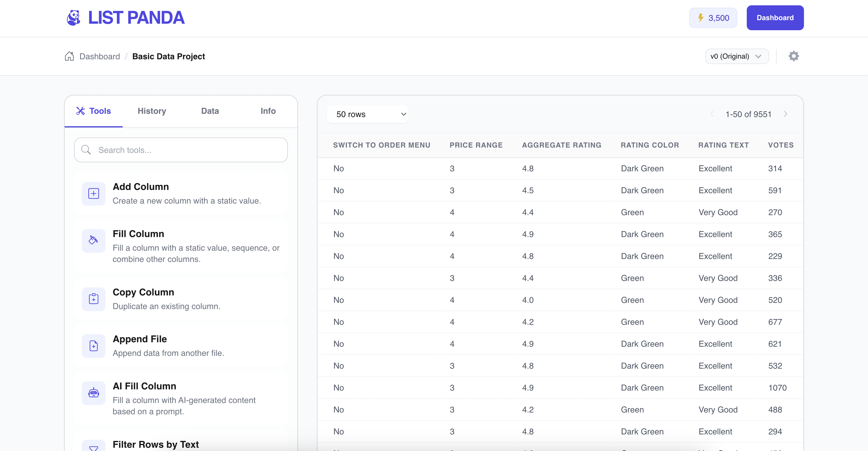Click the Append File document icon
The width and height of the screenshot is (868, 451).
coord(94,346)
